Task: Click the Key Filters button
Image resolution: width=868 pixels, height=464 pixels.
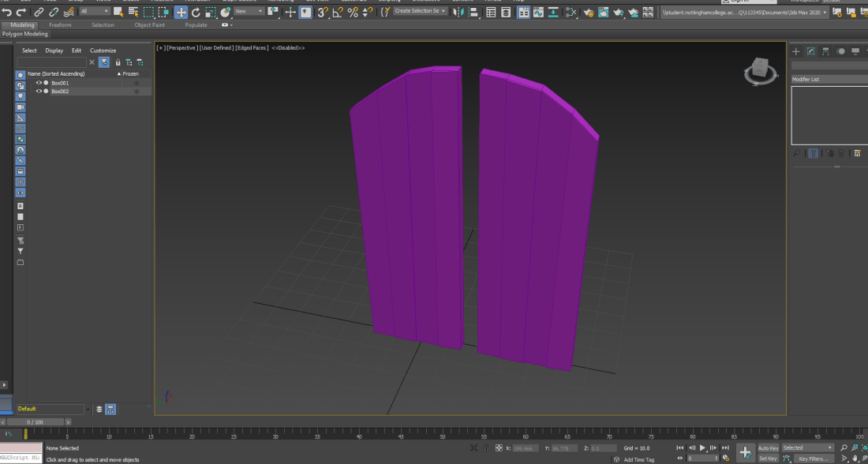Action: (814, 458)
